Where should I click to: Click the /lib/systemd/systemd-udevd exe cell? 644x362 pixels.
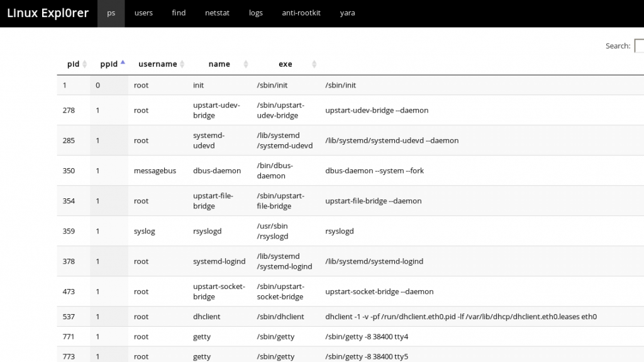[x=286, y=140]
